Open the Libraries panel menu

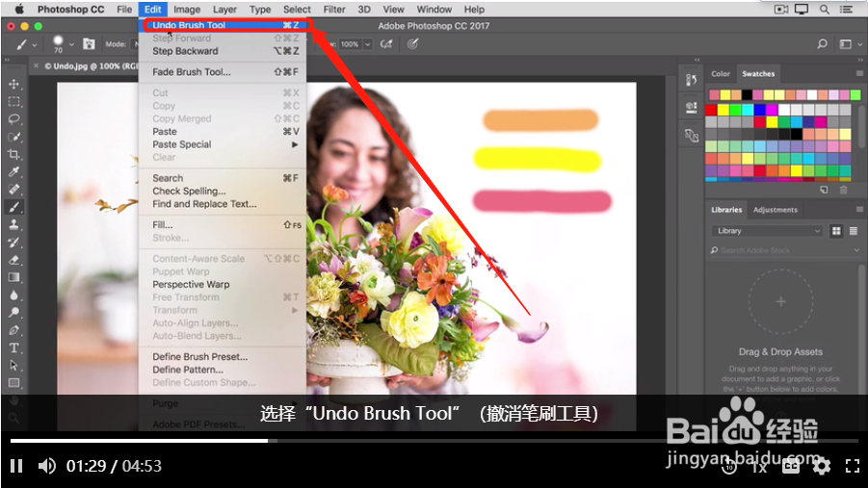coord(859,210)
